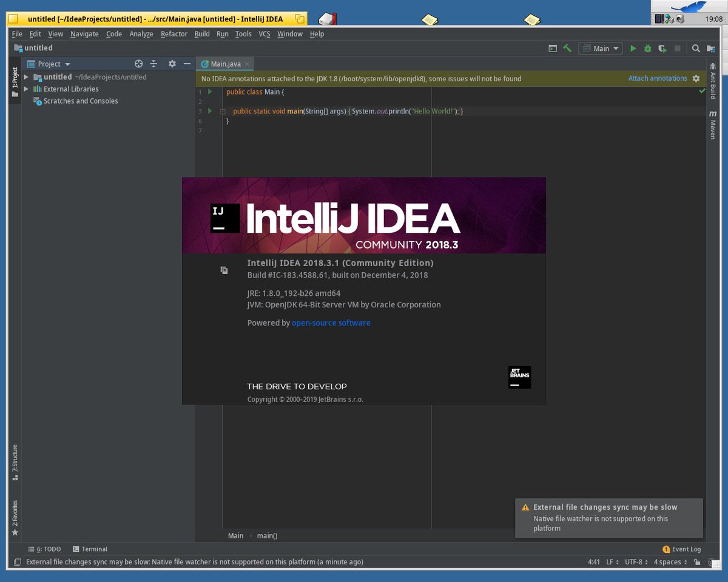Open the Main run configuration dropdown
Image resolution: width=728 pixels, height=582 pixels.
(600, 48)
